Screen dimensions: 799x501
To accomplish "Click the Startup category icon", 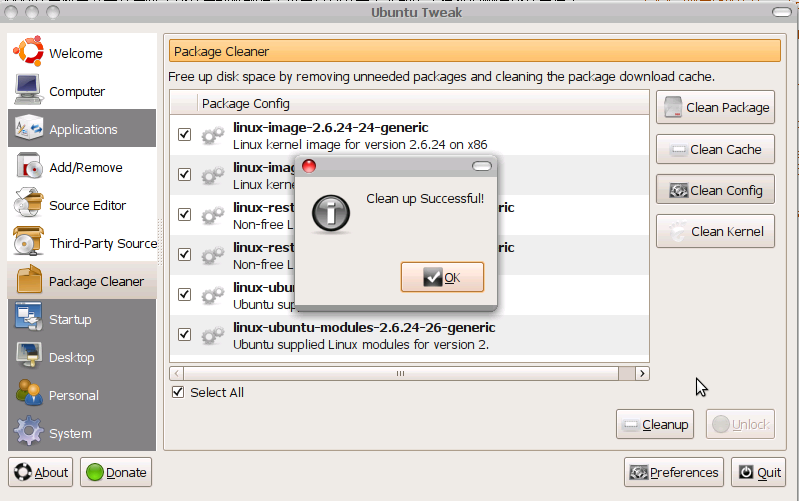I will [29, 318].
